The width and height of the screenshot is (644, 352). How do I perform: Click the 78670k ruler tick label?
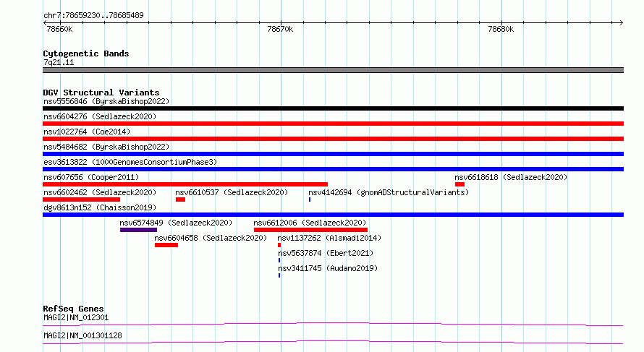[280, 29]
